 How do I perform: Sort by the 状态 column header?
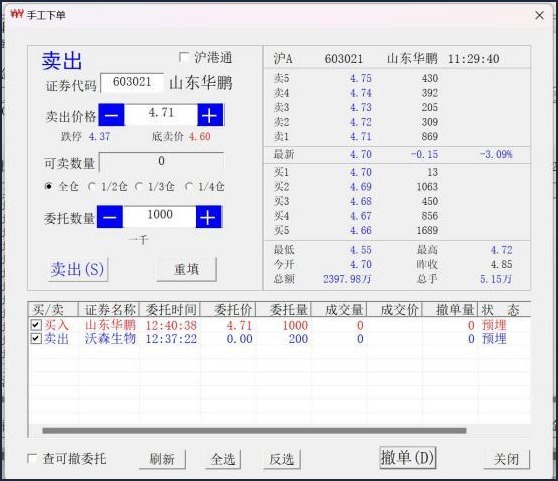point(504,310)
